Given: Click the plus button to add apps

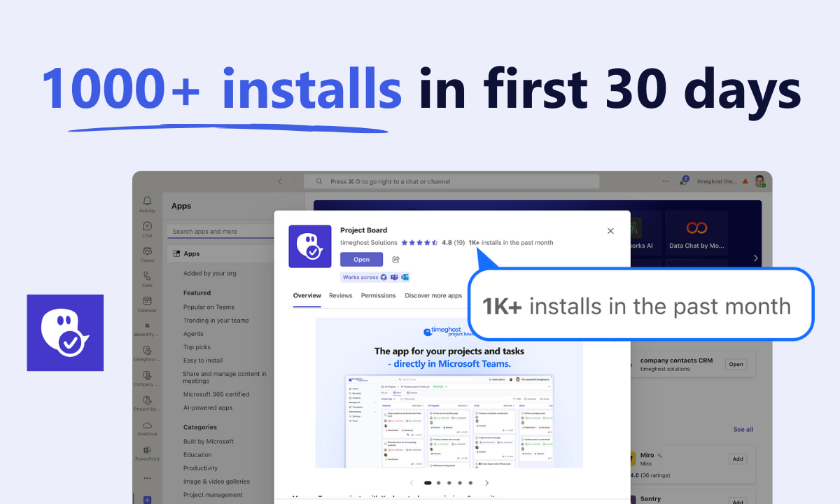Looking at the screenshot, I should pos(147,499).
